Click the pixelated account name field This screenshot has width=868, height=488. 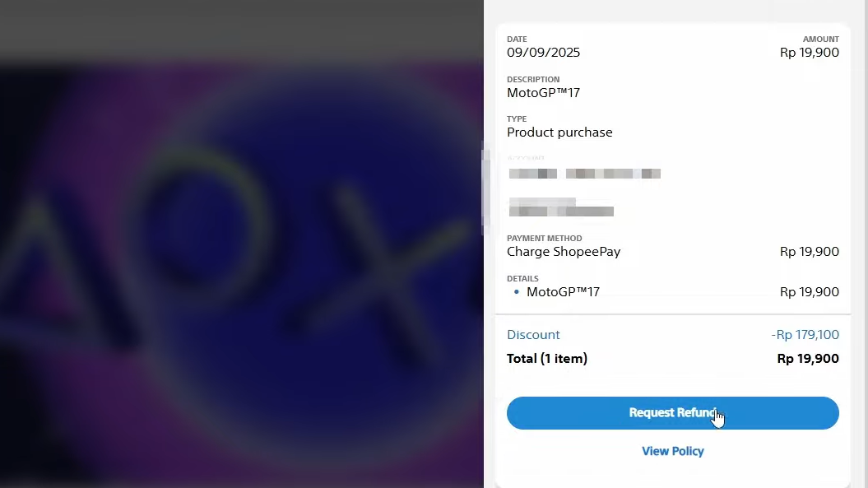point(585,174)
